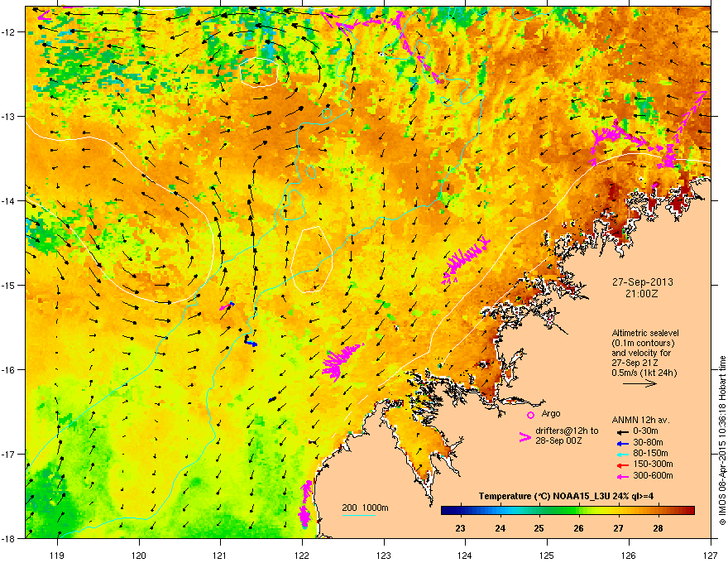Click the magenta Argo circle symbol in legend
This screenshot has height=563, width=728.
530,415
